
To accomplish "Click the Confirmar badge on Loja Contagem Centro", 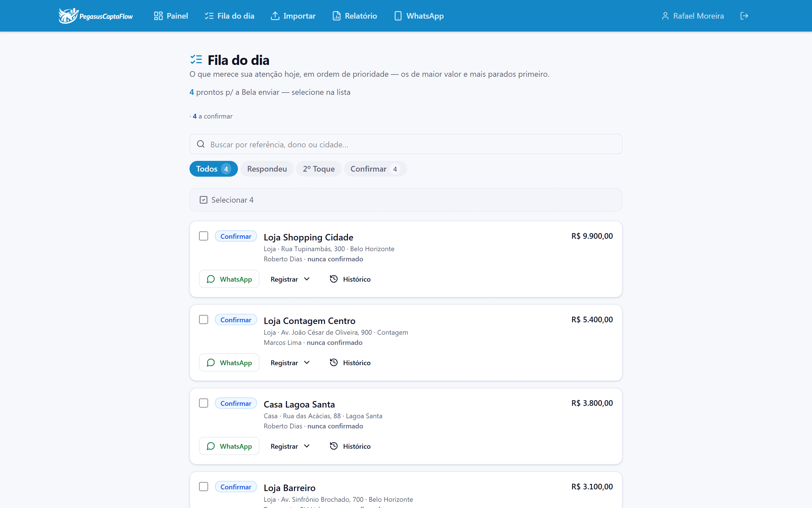I will [236, 320].
